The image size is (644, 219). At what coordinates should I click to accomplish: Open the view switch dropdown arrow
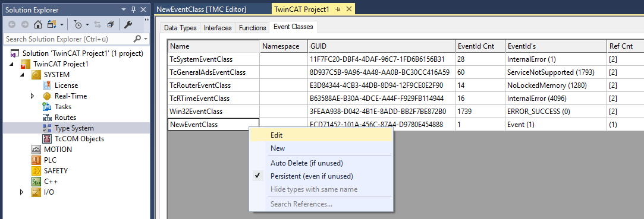click(x=62, y=24)
